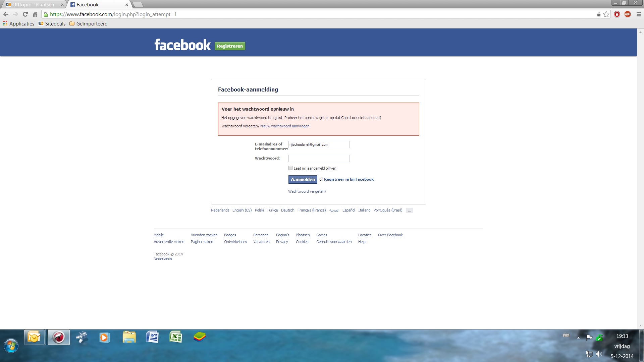Open the Sitedeals bookmark
Viewport: 644px width, 362px height.
tap(52, 23)
